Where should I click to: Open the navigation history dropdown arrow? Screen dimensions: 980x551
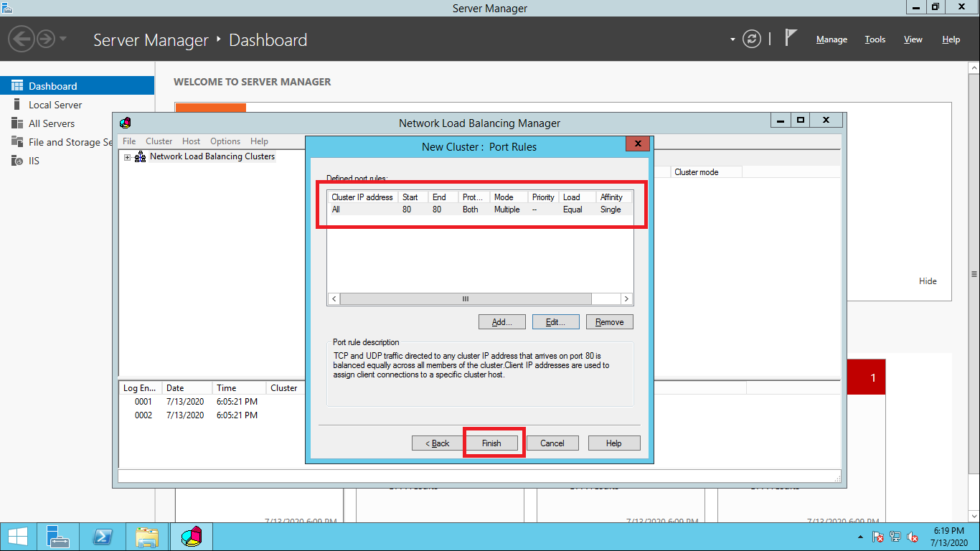pos(63,39)
